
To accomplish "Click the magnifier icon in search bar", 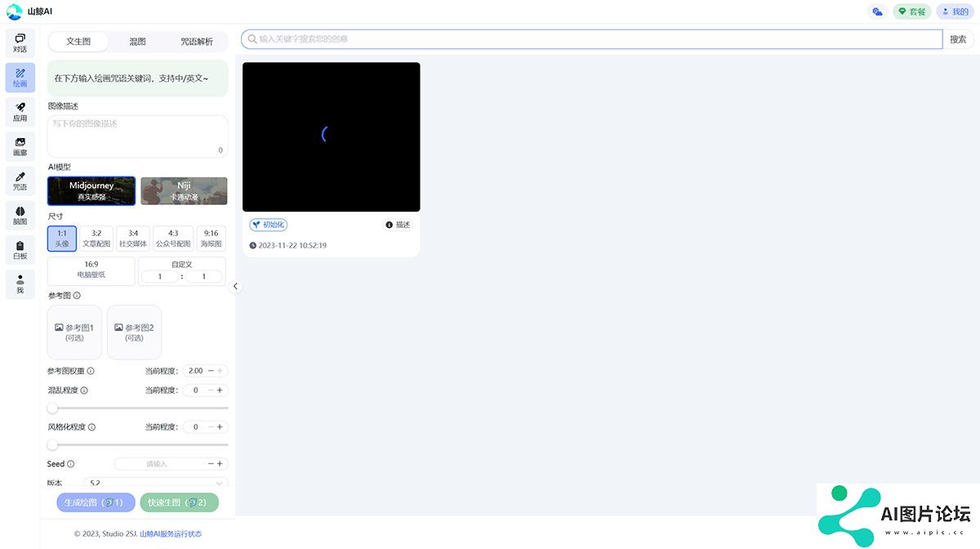I will 252,39.
